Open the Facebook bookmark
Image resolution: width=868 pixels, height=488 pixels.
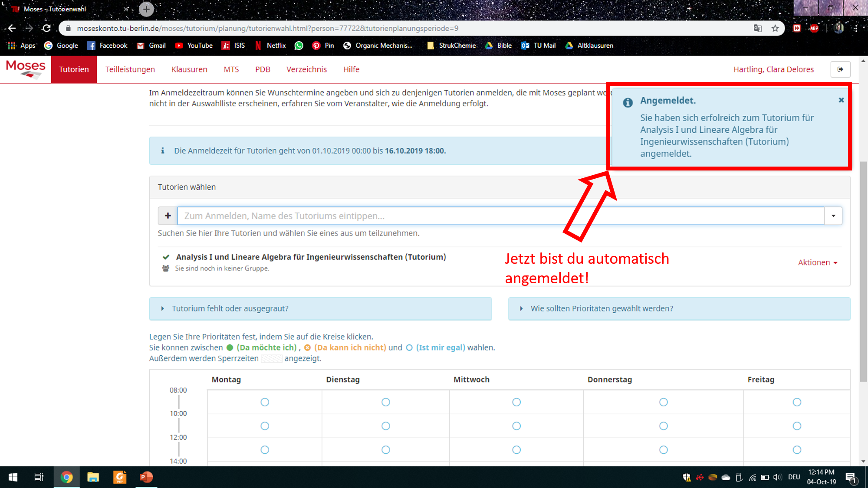pos(107,46)
